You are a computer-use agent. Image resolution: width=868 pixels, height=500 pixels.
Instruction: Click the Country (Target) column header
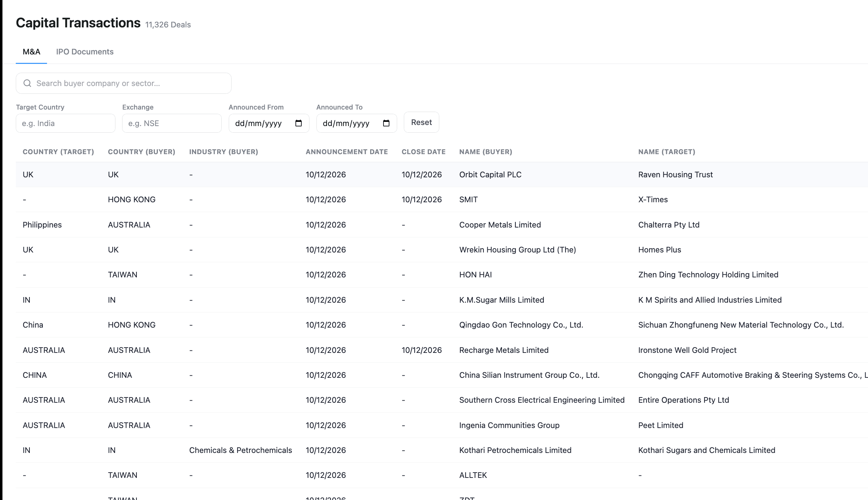[58, 152]
